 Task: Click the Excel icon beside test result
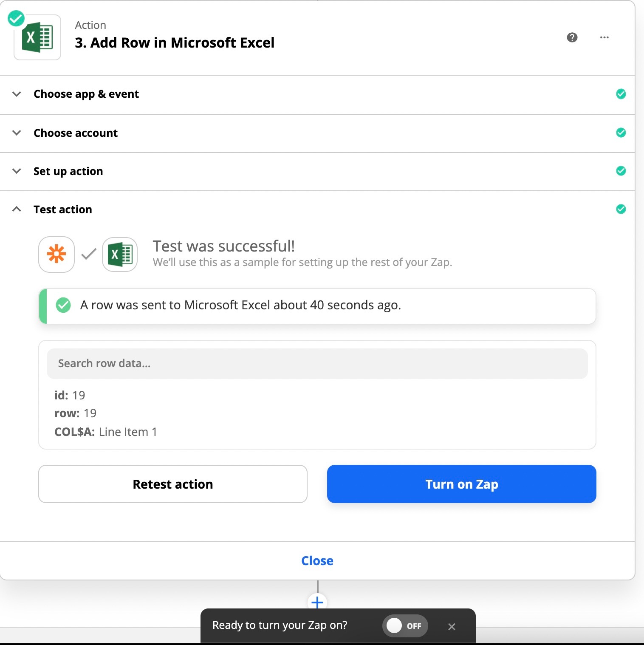pos(120,254)
